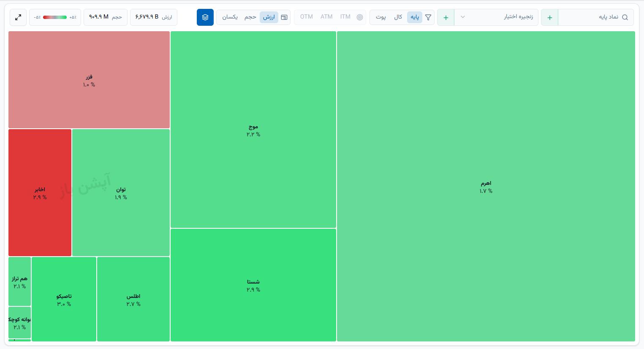The image size is (644, 349).
Task: Click the plus button beside زنجیره اختیار
Action: point(446,17)
